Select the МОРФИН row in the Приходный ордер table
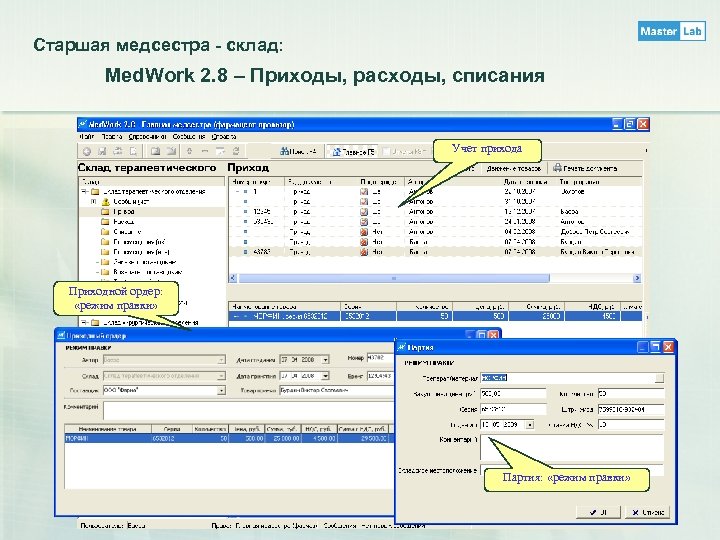Viewport: 720px width, 540px height. (x=229, y=439)
